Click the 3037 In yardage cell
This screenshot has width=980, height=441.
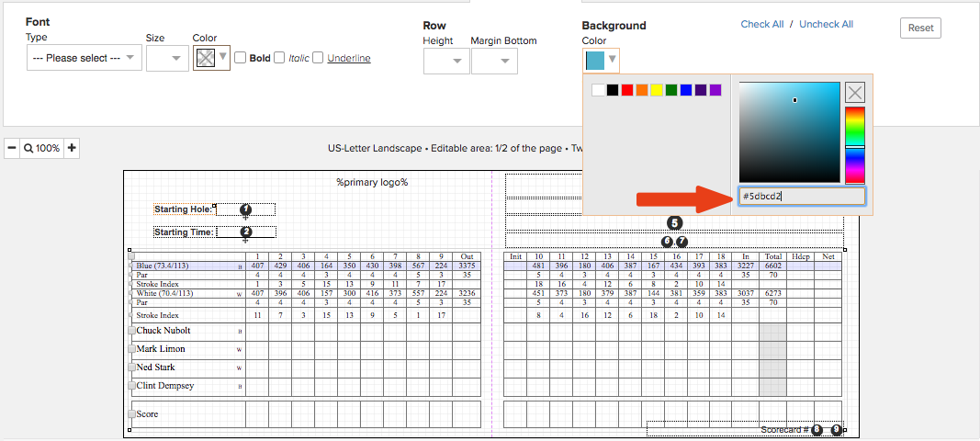[745, 293]
